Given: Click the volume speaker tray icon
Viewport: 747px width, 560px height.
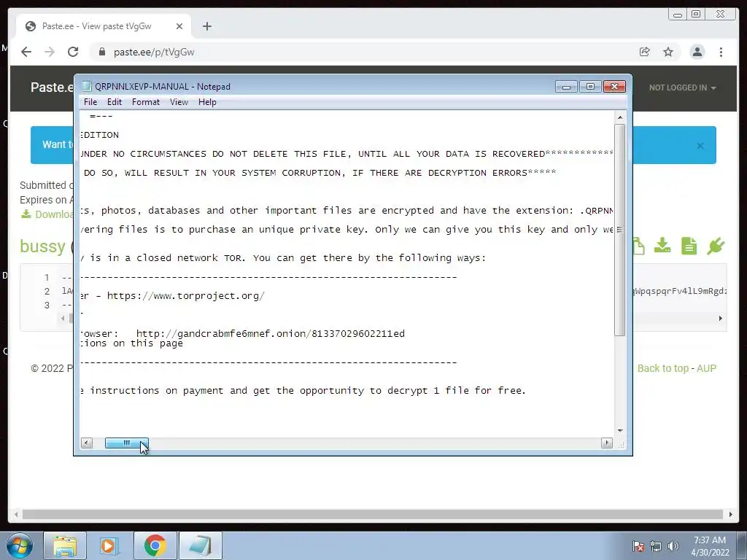Looking at the screenshot, I should [x=673, y=546].
